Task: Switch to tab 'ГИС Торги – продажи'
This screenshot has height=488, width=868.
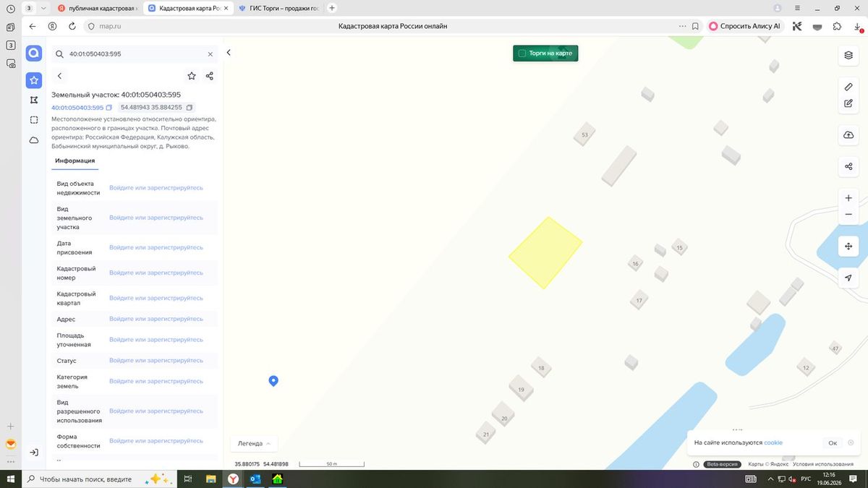Action: click(x=278, y=7)
